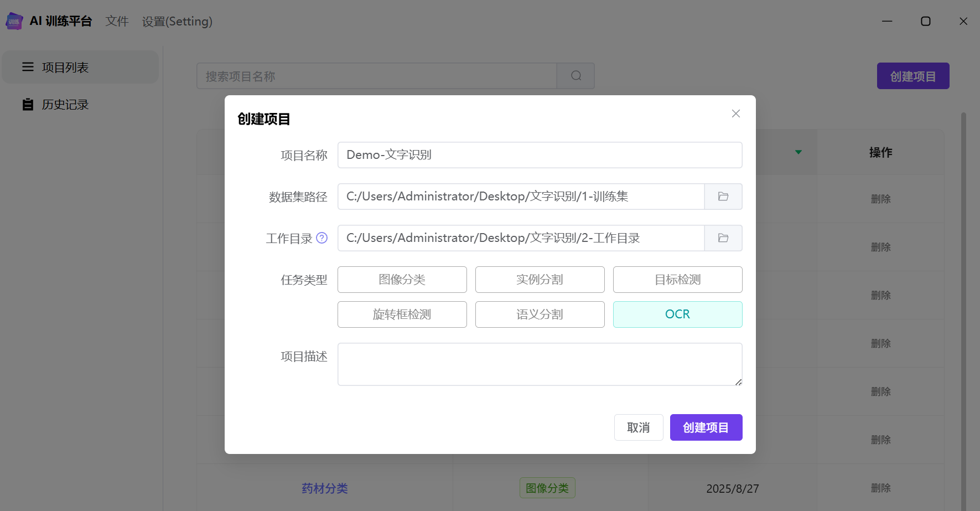
Task: Select 目标检测 task type
Action: (677, 280)
